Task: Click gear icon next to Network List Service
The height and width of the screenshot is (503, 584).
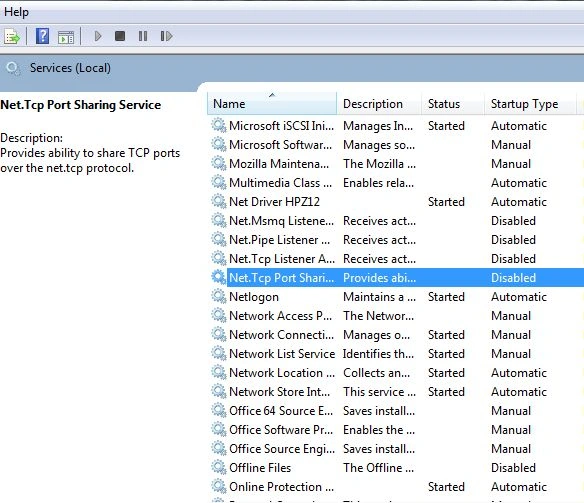Action: point(219,353)
